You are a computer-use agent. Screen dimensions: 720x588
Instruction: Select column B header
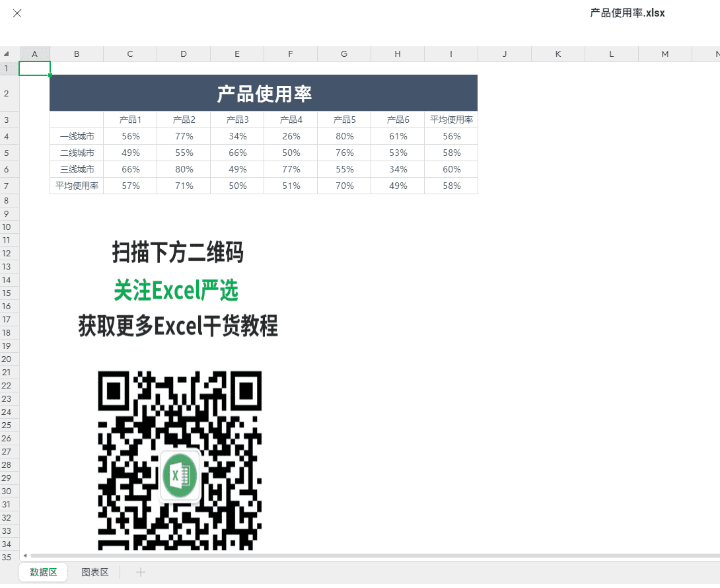coord(77,54)
